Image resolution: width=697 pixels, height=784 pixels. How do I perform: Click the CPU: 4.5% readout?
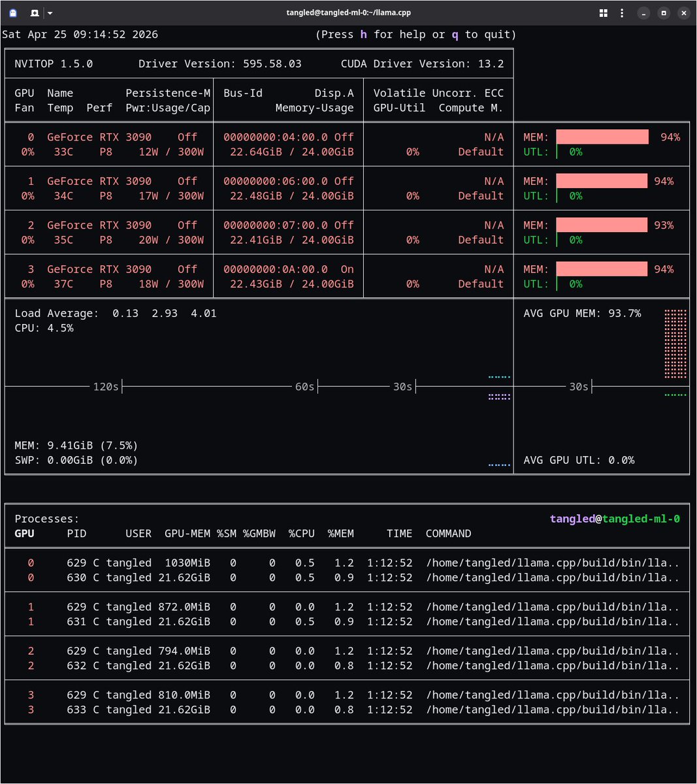point(44,329)
